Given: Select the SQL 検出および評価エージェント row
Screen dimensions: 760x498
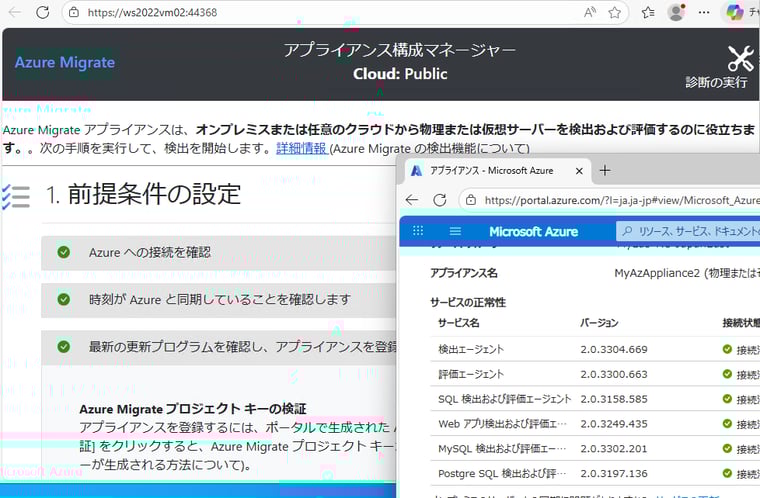Looking at the screenshot, I should coord(595,399).
